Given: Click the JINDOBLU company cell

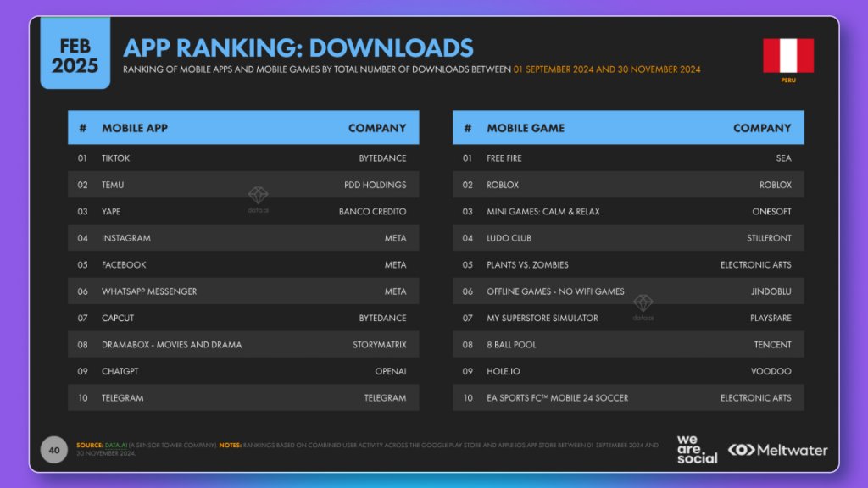Looking at the screenshot, I should tap(771, 291).
